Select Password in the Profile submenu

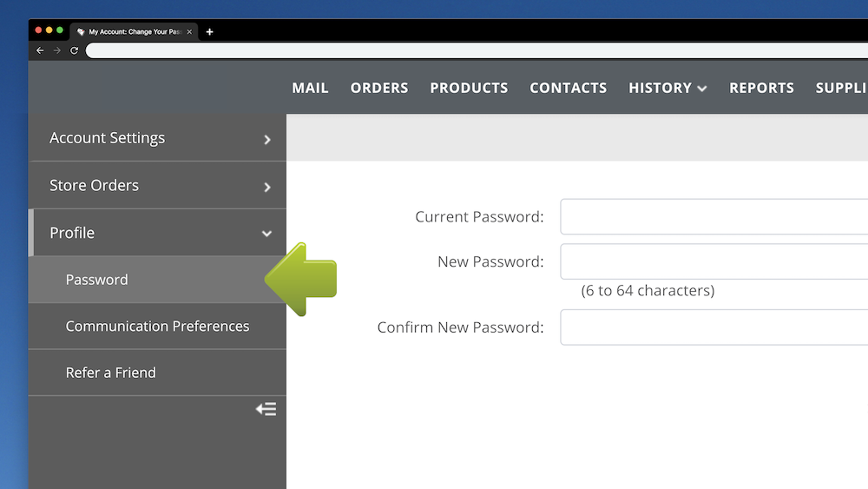157,280
